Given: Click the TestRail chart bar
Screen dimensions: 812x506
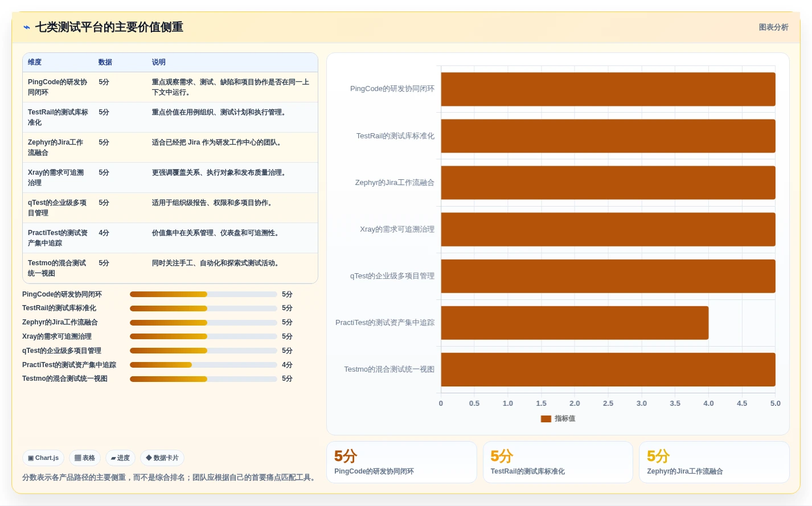Looking at the screenshot, I should pyautogui.click(x=608, y=136).
